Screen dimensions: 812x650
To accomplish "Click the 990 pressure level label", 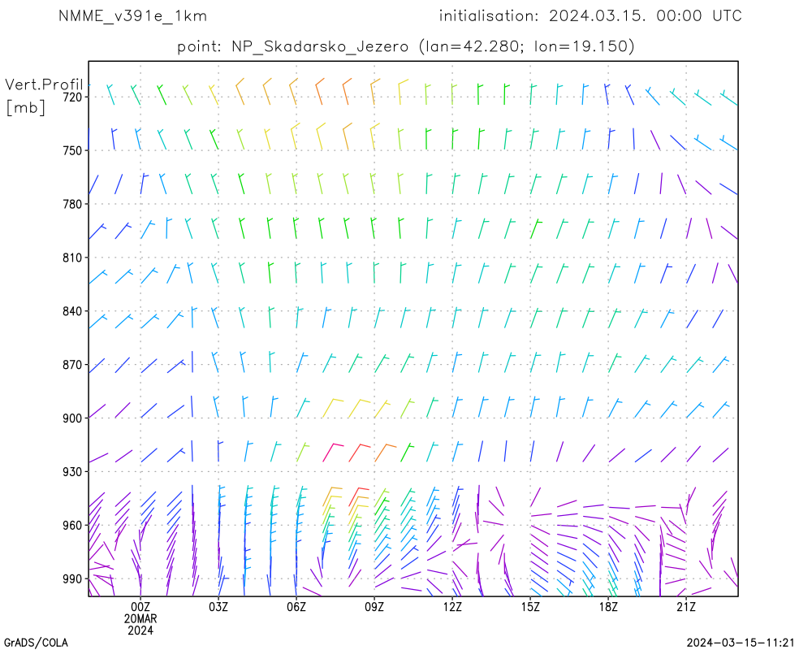I will (72, 579).
